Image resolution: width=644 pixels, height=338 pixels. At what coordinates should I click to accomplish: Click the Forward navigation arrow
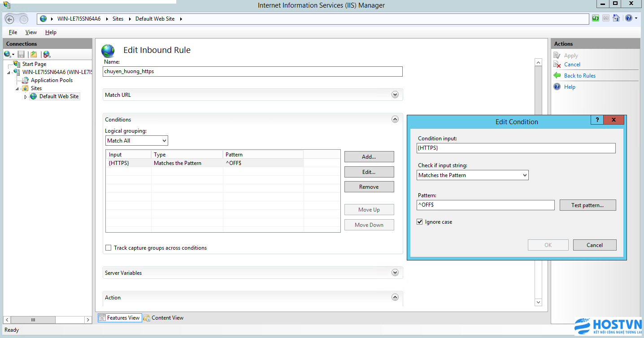point(23,19)
